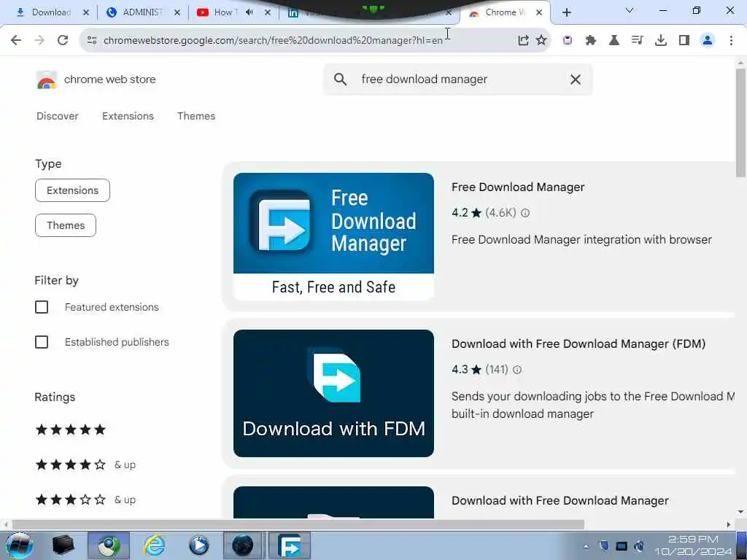The width and height of the screenshot is (747, 560).
Task: Close the YouTube How T tab
Action: (268, 12)
